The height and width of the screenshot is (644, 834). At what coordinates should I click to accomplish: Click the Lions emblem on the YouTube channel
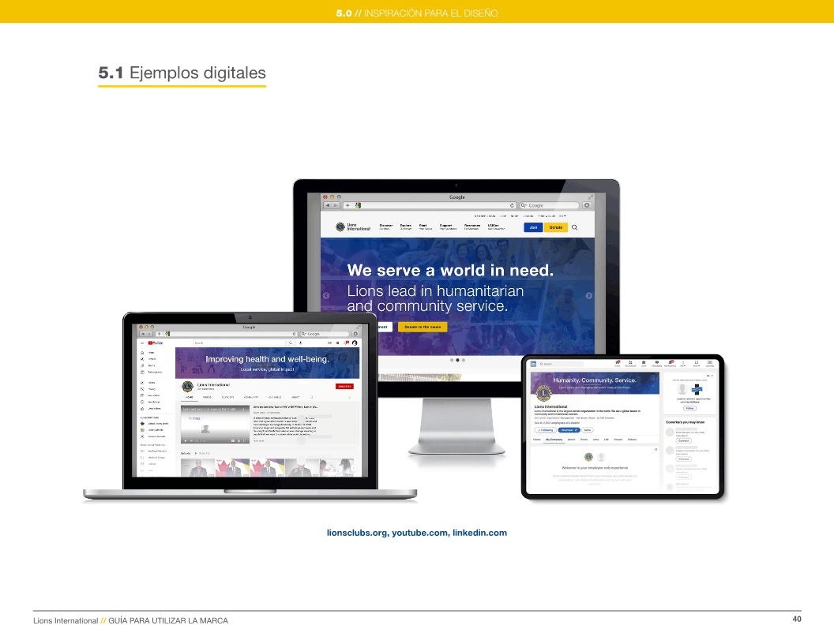[188, 386]
